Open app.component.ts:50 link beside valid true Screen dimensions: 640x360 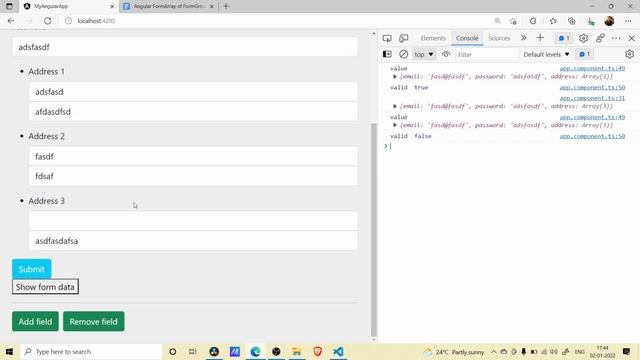592,87
